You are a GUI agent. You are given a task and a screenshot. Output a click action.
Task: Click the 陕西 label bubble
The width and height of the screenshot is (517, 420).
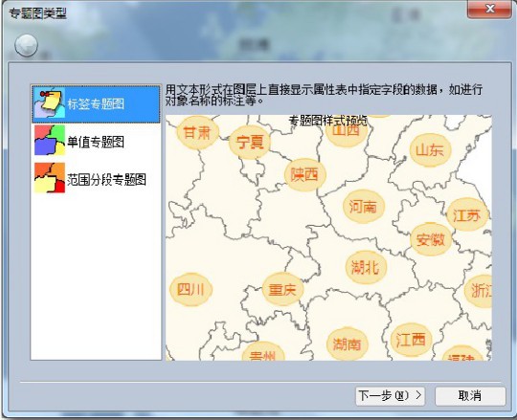(x=305, y=174)
